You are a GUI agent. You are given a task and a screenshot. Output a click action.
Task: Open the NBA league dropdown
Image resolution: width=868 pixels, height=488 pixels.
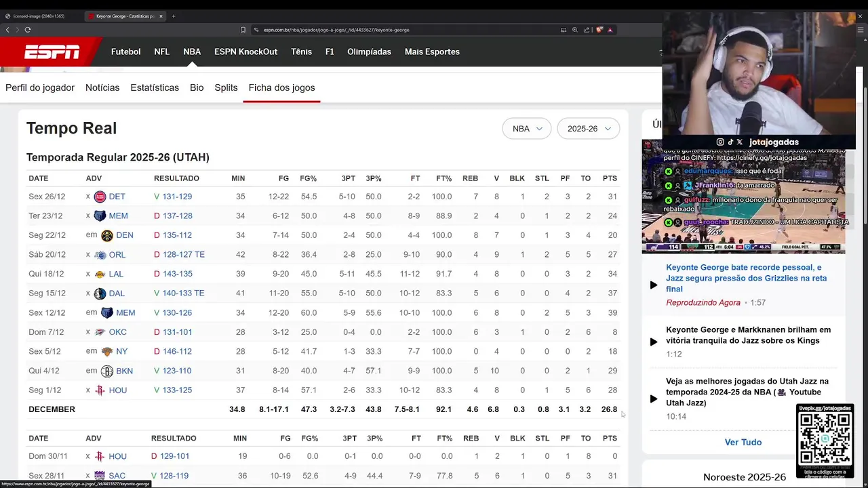(527, 129)
